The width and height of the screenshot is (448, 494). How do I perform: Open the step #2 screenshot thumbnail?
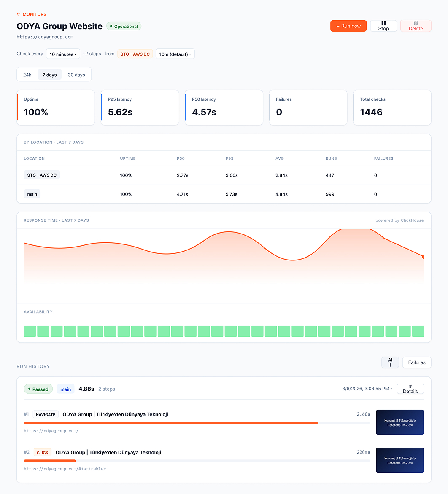click(x=400, y=460)
